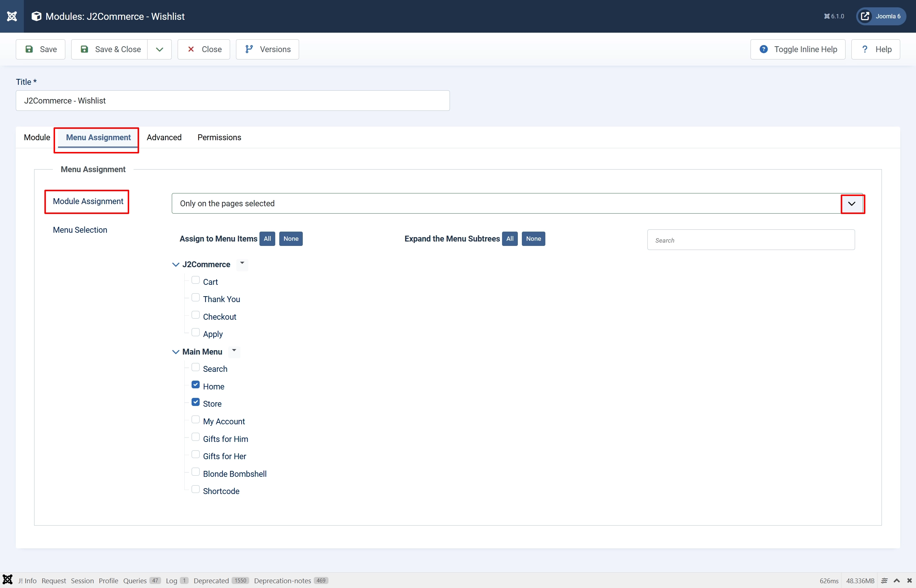Show the Log debug tab

(x=177, y=581)
